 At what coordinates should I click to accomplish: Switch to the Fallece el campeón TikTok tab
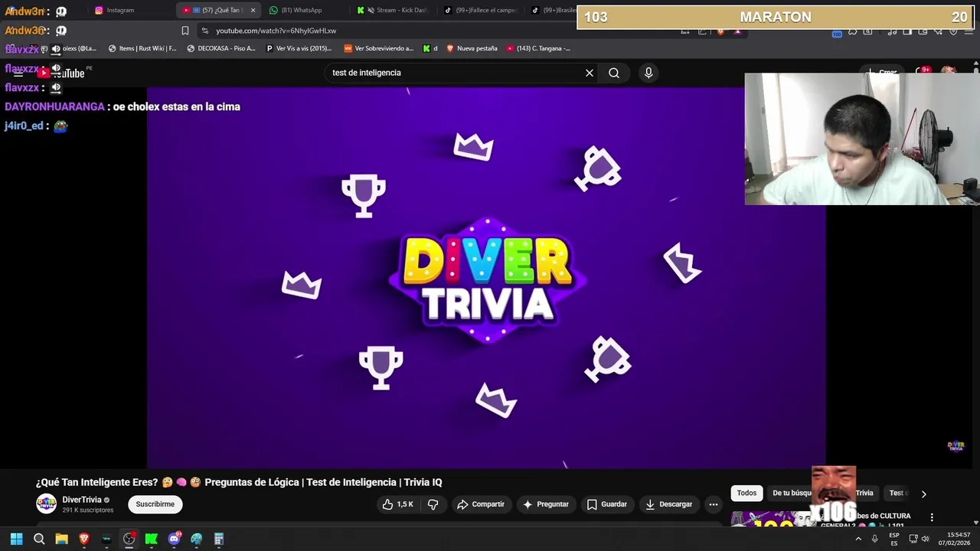482,10
